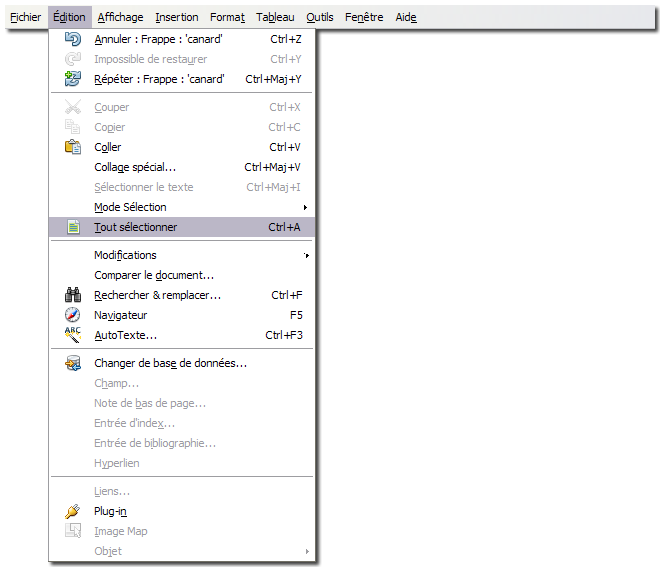Click the Coller clipboard icon
Screen dimensions: 660x567
click(x=73, y=147)
